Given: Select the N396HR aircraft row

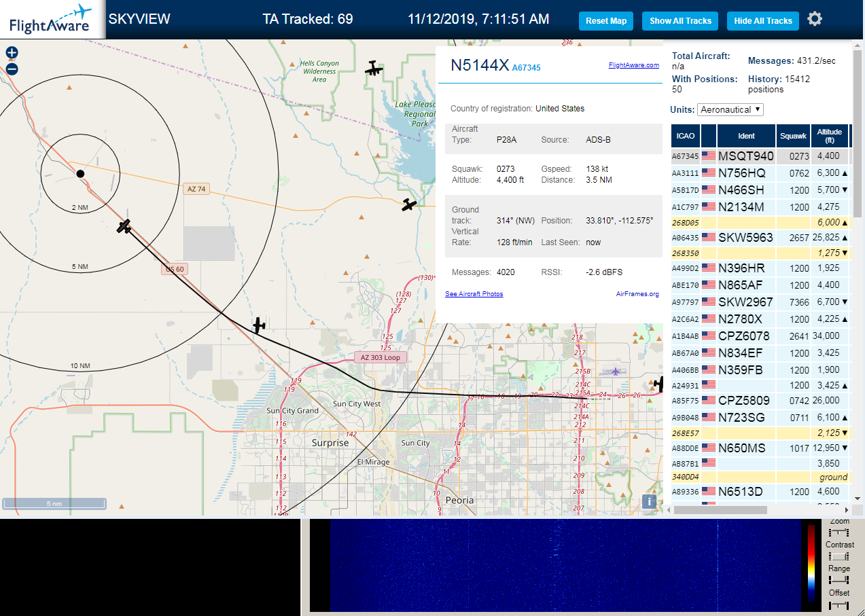Looking at the screenshot, I should tap(760, 268).
